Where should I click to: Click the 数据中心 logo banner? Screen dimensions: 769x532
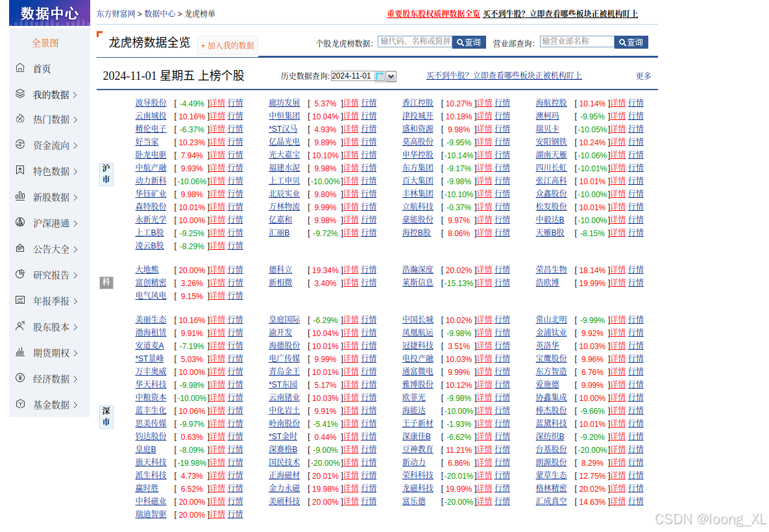coord(49,13)
